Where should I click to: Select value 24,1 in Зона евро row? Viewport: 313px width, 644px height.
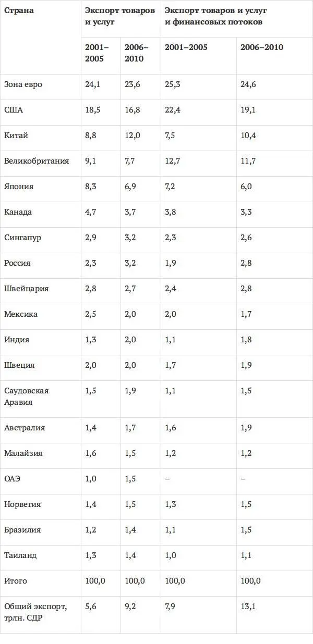[92, 84]
